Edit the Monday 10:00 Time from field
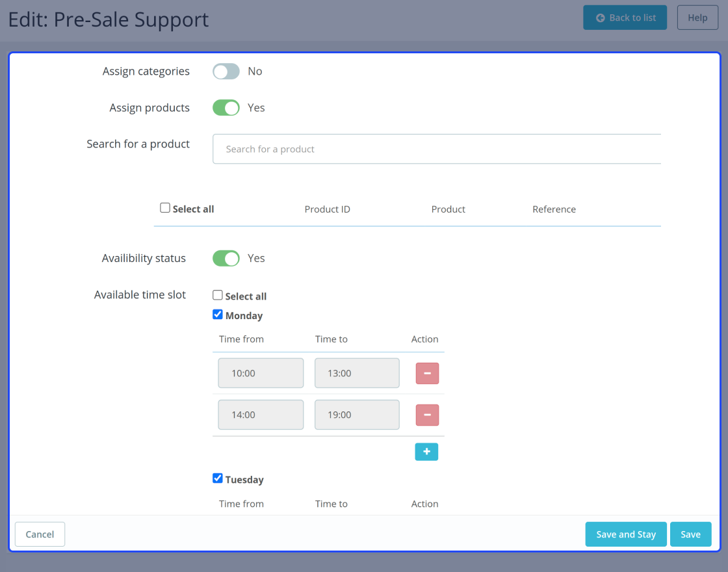Image resolution: width=728 pixels, height=572 pixels. click(261, 373)
